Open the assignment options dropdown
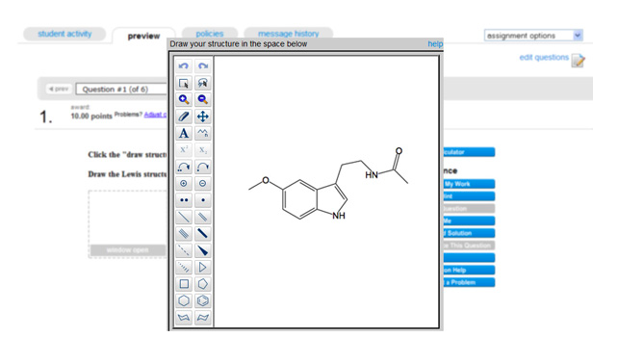 [x=533, y=36]
